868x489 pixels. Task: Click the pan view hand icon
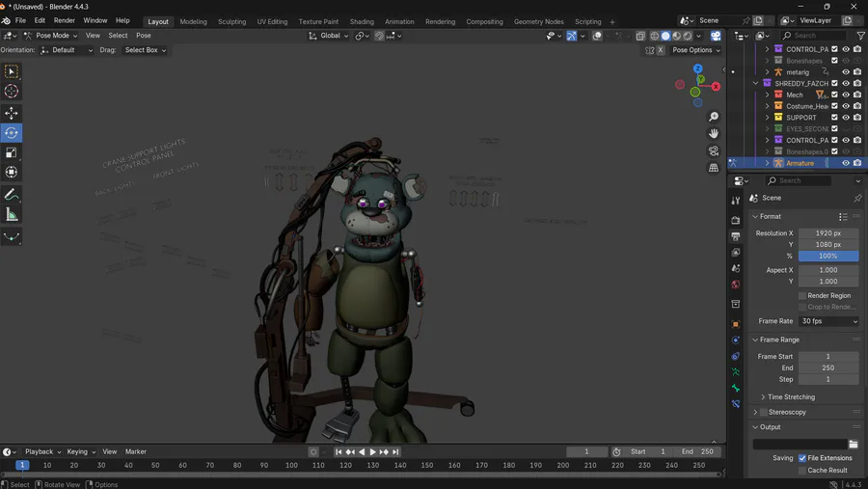click(x=714, y=133)
